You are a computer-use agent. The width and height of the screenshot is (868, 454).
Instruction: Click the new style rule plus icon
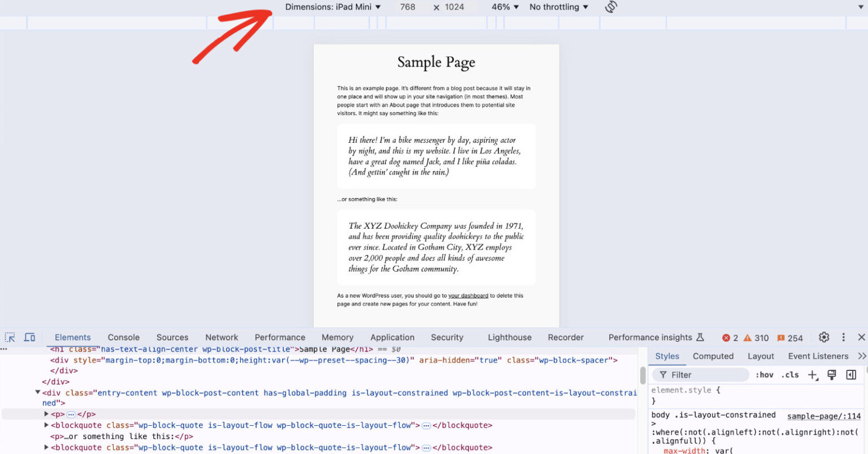click(x=812, y=374)
